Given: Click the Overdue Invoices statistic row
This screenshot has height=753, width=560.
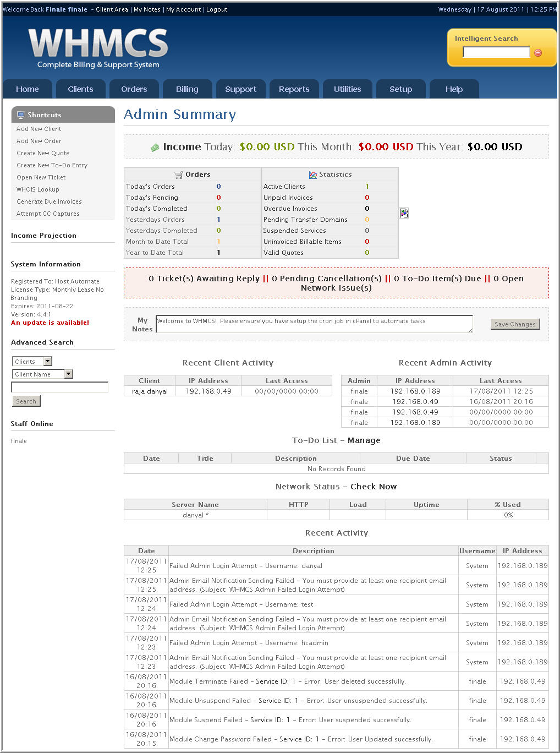Looking at the screenshot, I should 330,209.
